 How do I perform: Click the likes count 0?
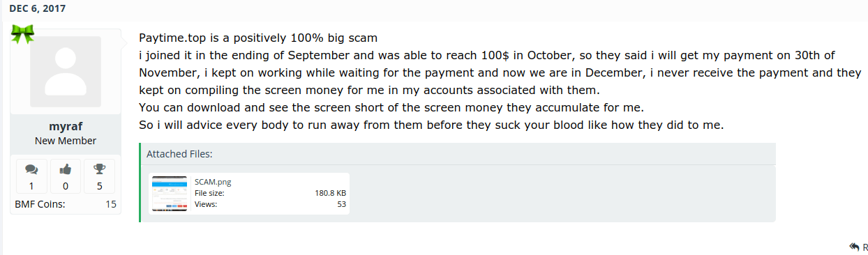tap(66, 186)
